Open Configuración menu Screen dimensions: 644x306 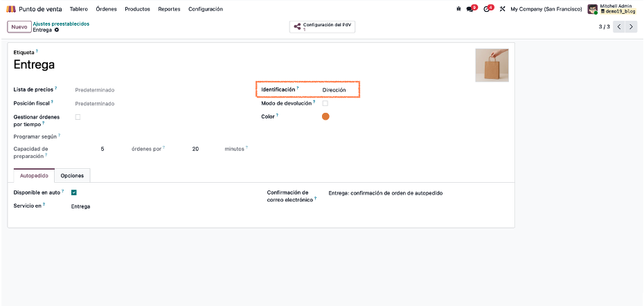click(206, 9)
